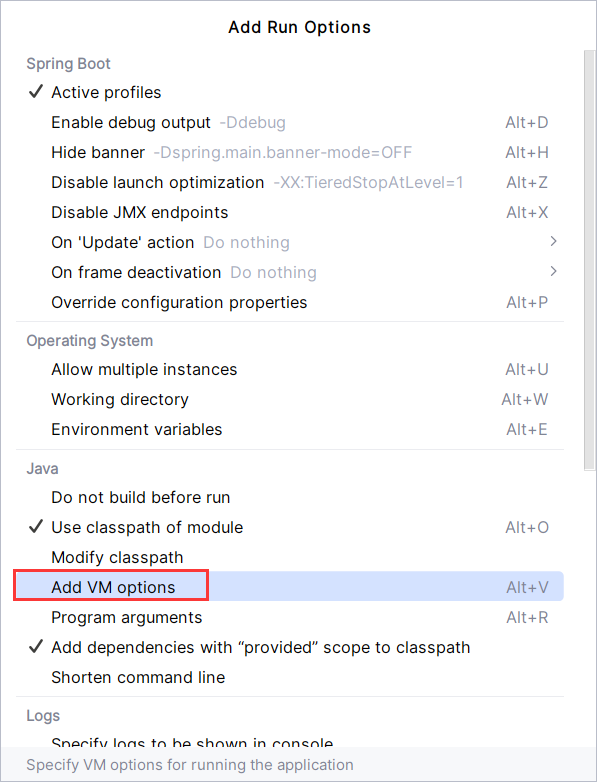Toggle the Active profiles checkmark option
Viewport: 597px width, 782px height.
pyautogui.click(x=290, y=92)
